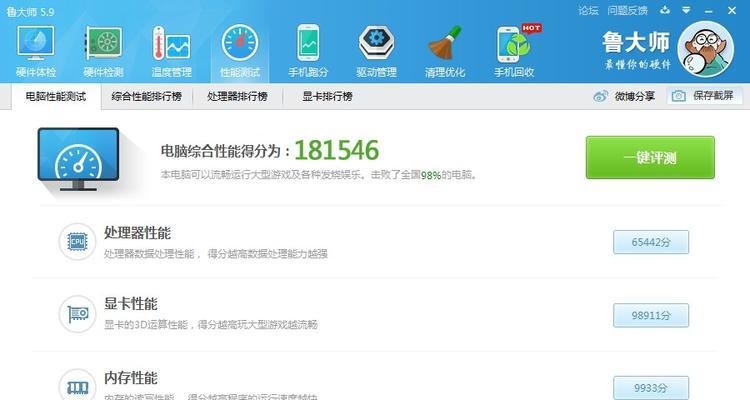The height and width of the screenshot is (400, 750).
Task: Click 保存截屏 save screenshot button
Action: pos(705,96)
